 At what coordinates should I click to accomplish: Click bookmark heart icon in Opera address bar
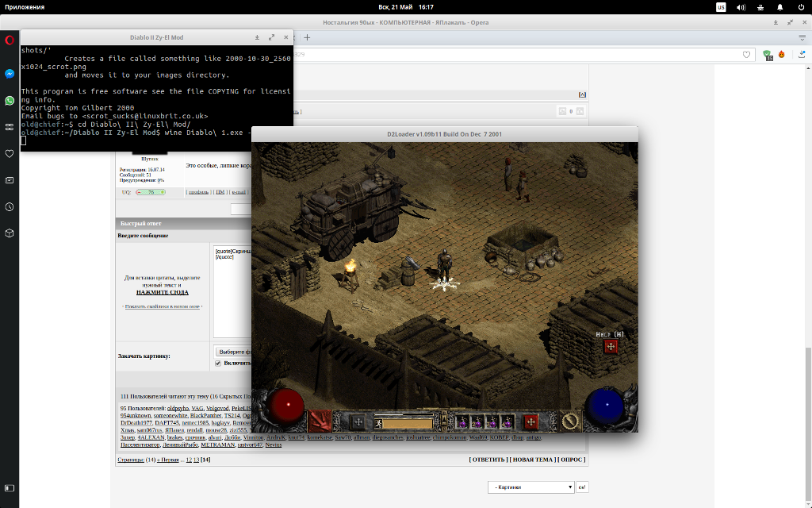click(746, 55)
